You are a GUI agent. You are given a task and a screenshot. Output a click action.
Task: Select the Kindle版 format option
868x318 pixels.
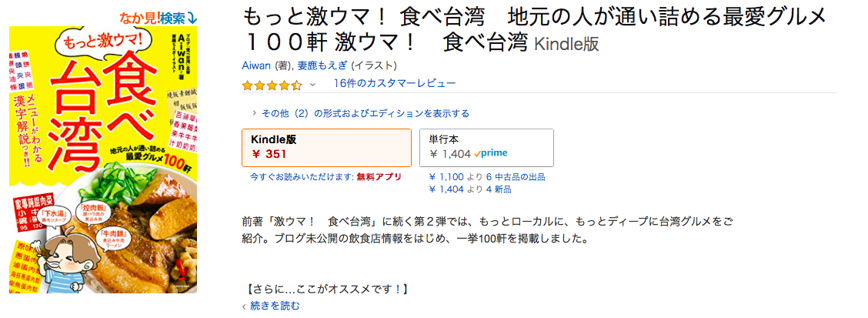[x=327, y=146]
